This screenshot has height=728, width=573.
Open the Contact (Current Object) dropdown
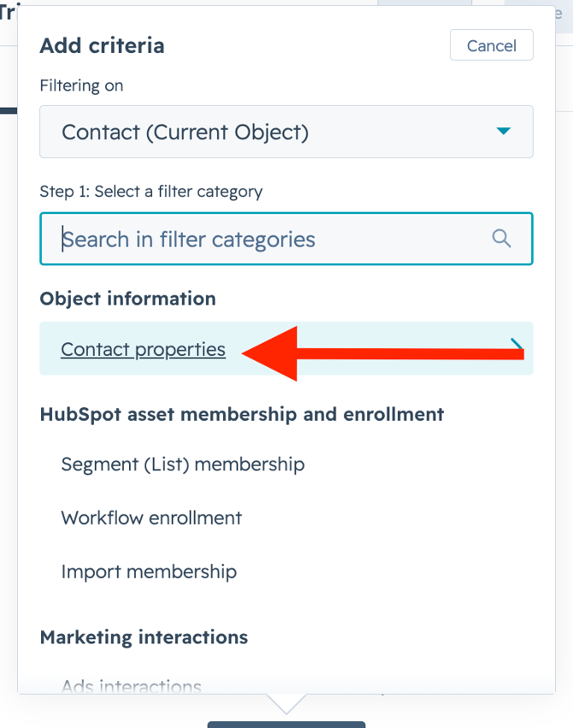pos(286,132)
